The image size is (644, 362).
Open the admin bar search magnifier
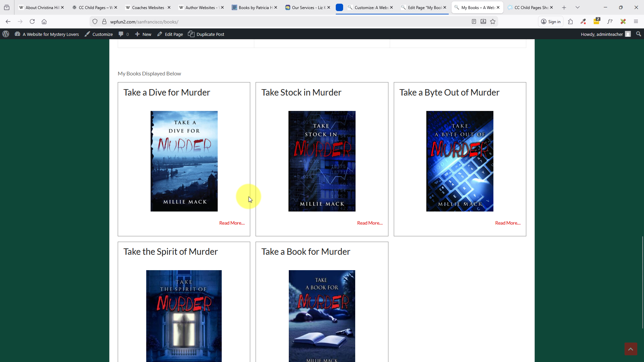pyautogui.click(x=638, y=34)
